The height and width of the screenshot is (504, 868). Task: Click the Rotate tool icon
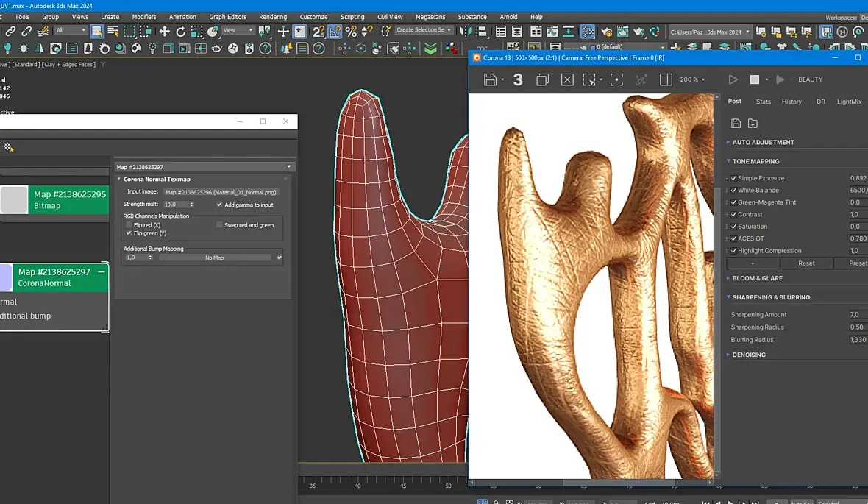click(181, 32)
